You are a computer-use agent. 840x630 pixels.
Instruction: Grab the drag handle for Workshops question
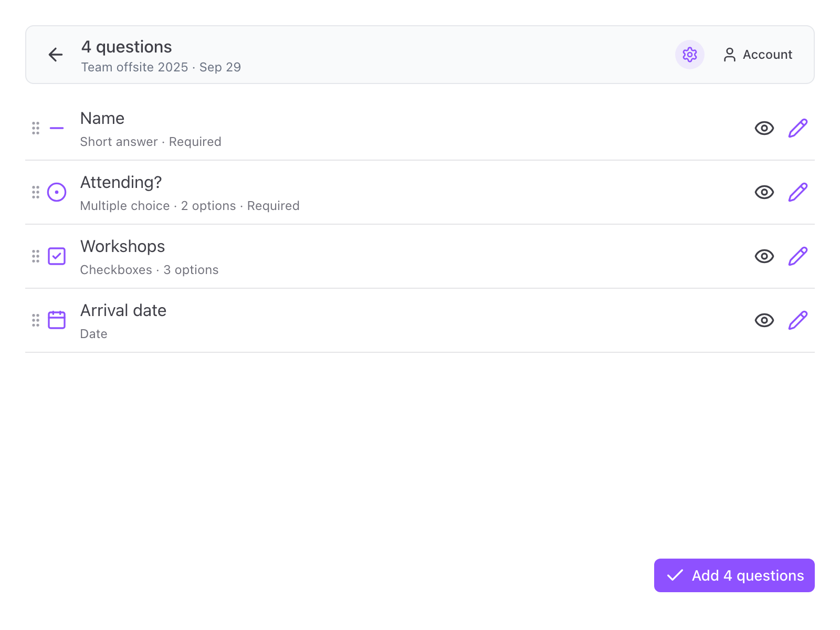tap(36, 256)
